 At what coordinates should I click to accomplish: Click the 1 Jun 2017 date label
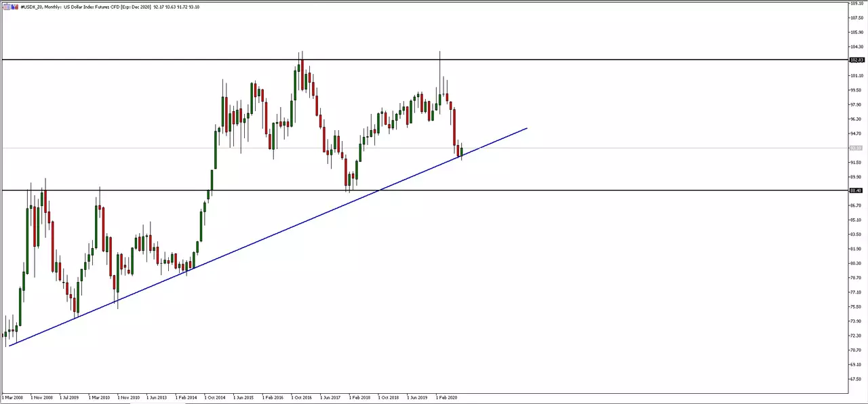332,398
